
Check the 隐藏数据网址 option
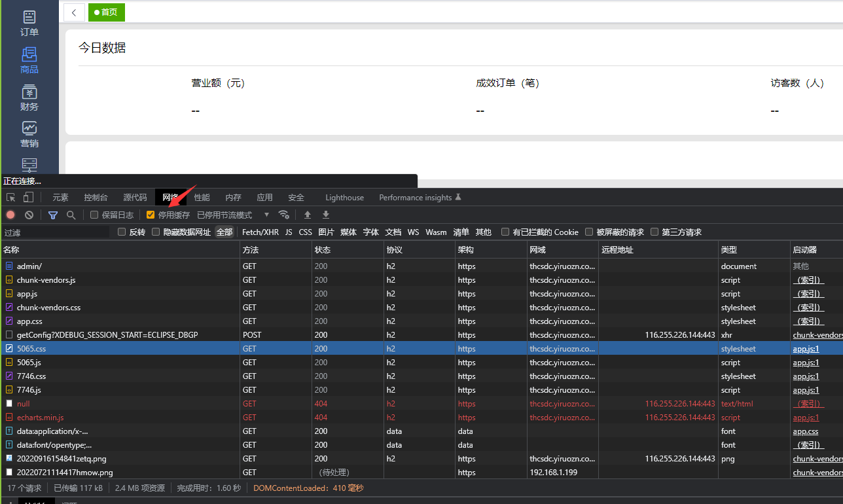point(156,232)
